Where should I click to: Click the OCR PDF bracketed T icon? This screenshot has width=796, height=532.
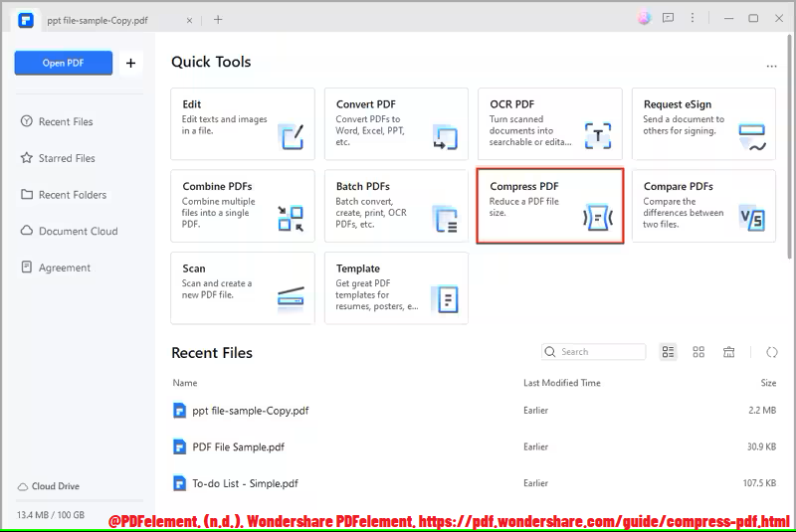(x=598, y=136)
